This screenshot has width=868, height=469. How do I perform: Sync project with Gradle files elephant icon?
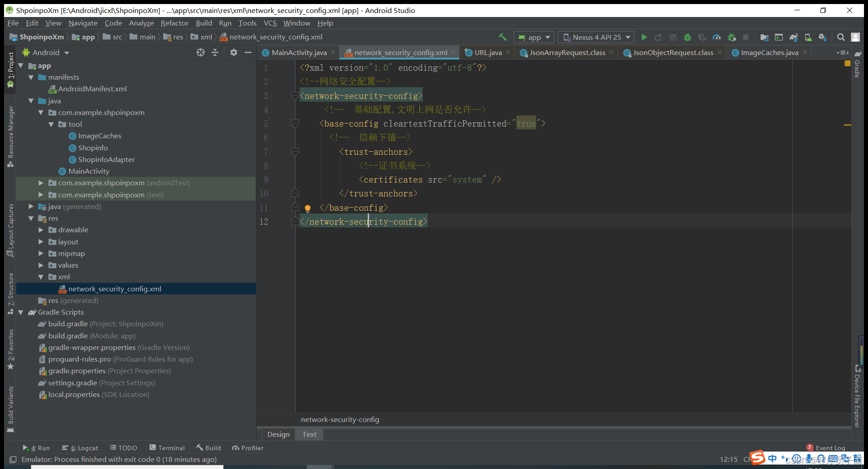(794, 37)
